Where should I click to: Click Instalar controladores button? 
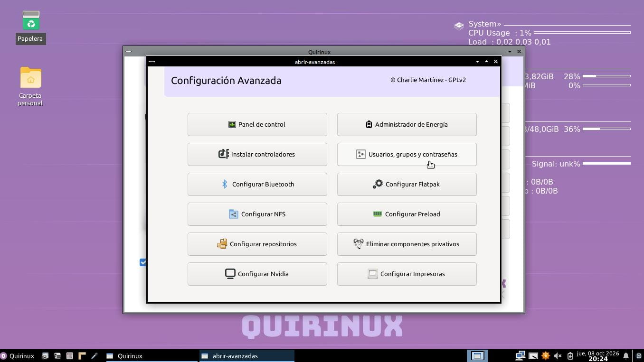point(257,154)
